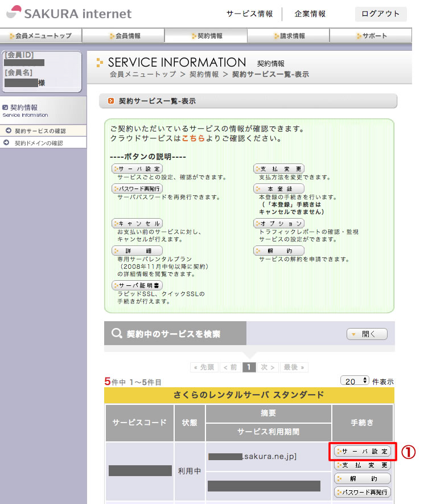Click the 解約 button in service row
The width and height of the screenshot is (424, 504).
(x=363, y=478)
